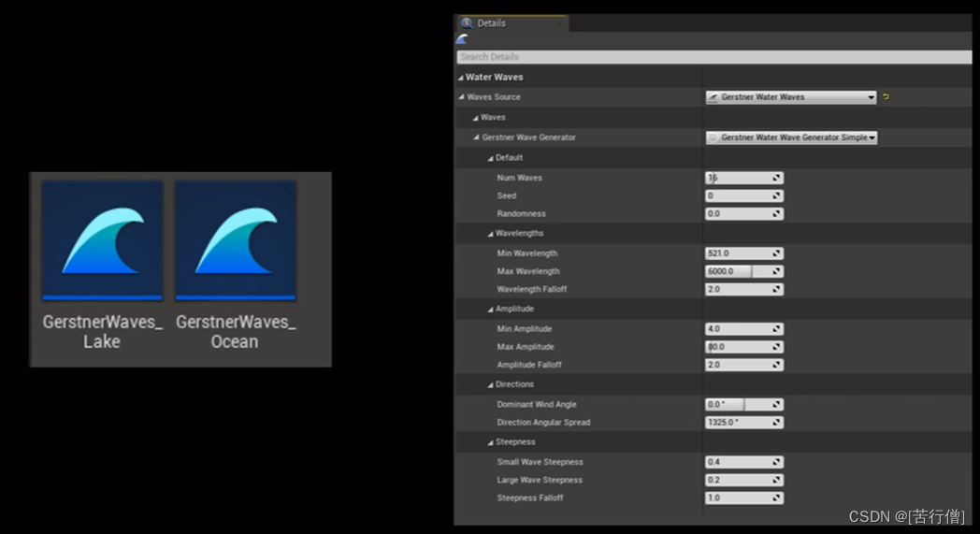Select the GerstnerWaves_Lake asset thumbnail
Image resolution: width=980 pixels, height=534 pixels.
103,240
